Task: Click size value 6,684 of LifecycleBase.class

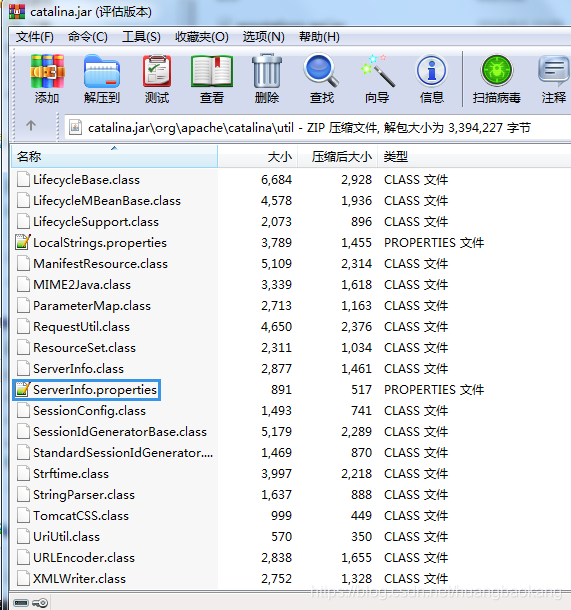Action: coord(277,180)
